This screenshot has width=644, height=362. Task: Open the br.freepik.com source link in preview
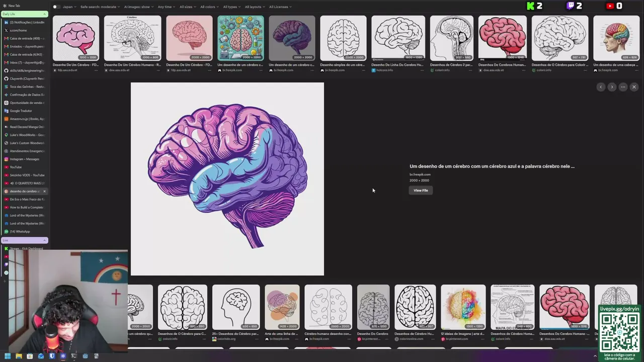420,174
